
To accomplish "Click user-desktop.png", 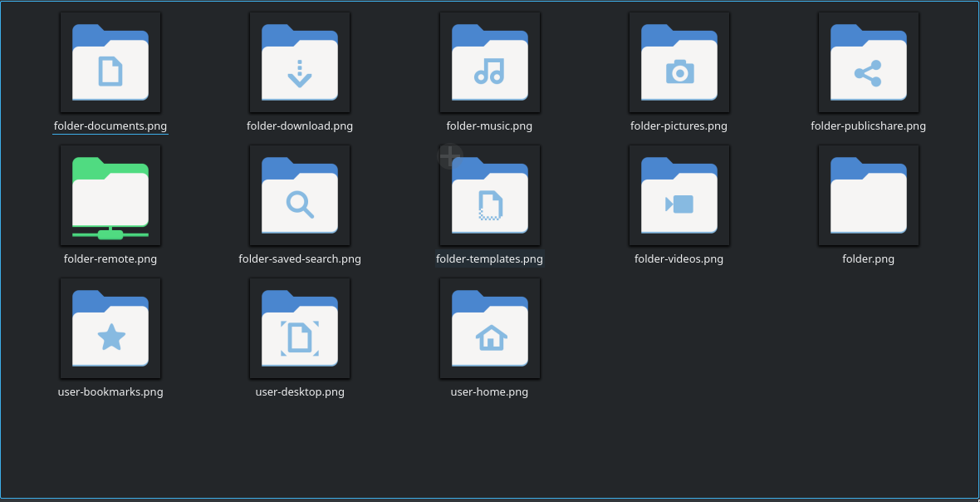I will click(x=300, y=328).
